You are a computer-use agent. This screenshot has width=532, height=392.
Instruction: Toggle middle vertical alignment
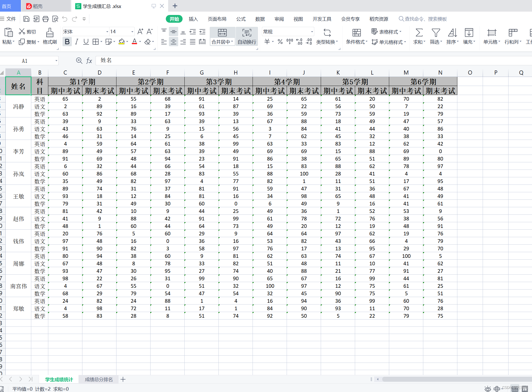pyautogui.click(x=174, y=32)
